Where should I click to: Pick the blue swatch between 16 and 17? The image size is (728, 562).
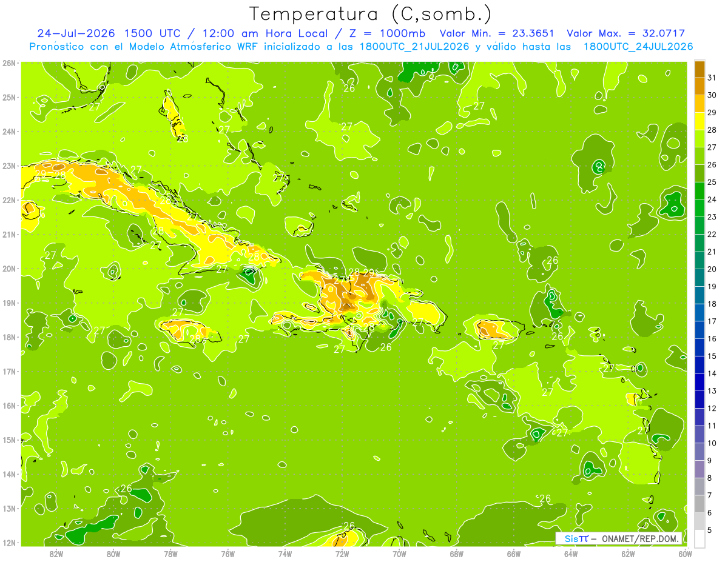(x=699, y=330)
